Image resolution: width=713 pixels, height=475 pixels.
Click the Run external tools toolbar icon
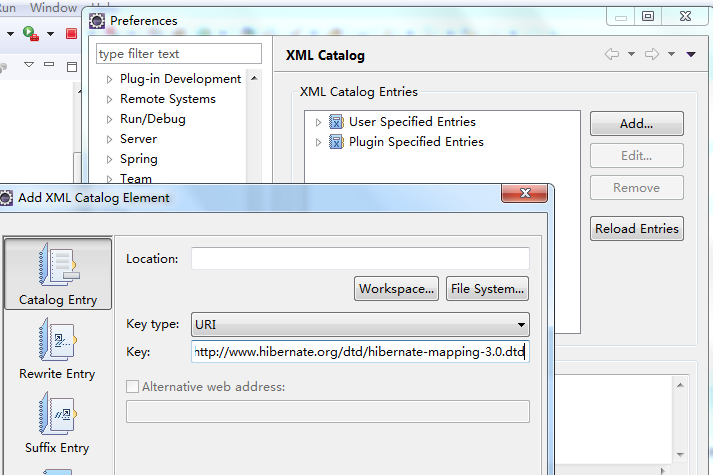click(x=31, y=34)
